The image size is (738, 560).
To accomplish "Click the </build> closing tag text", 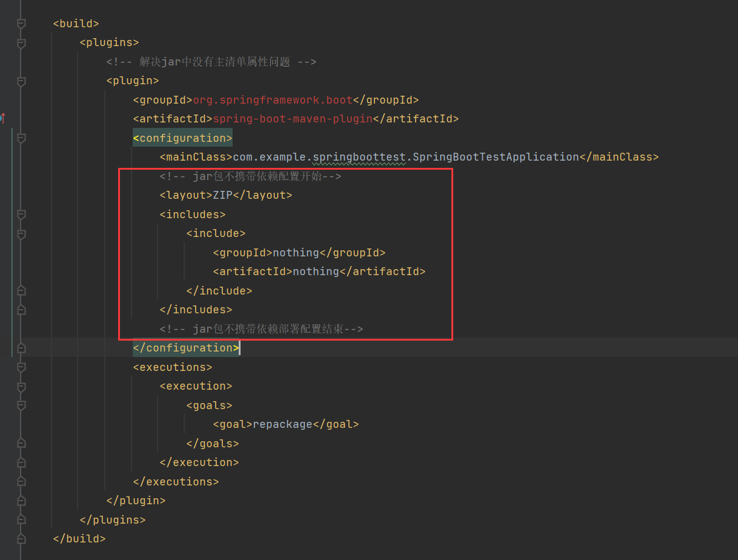I will (79, 539).
